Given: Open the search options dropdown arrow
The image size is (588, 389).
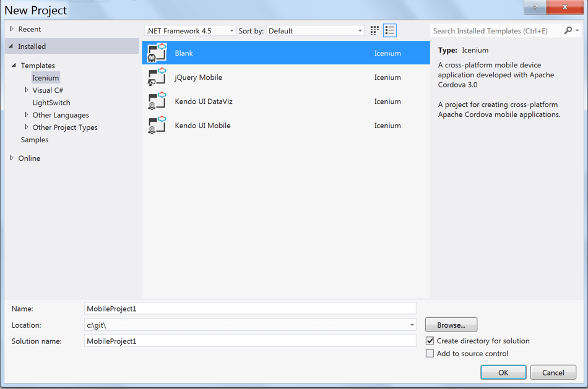Looking at the screenshot, I should pos(577,30).
